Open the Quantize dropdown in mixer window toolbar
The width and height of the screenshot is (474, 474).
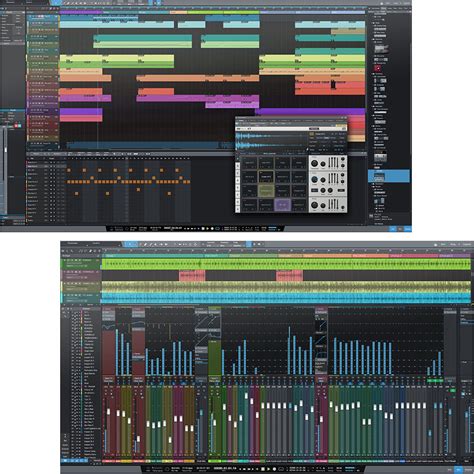point(212,244)
